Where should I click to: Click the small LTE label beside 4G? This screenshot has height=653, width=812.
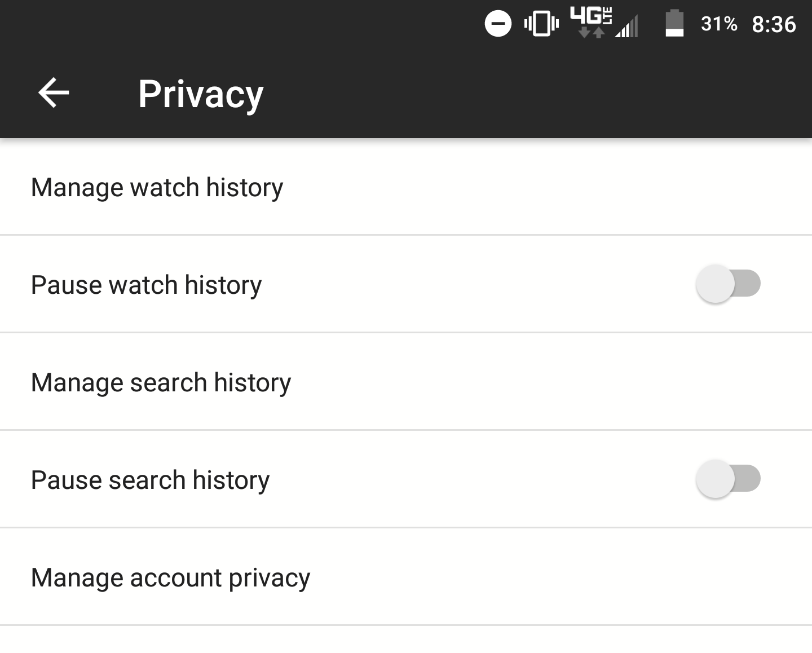tap(608, 15)
